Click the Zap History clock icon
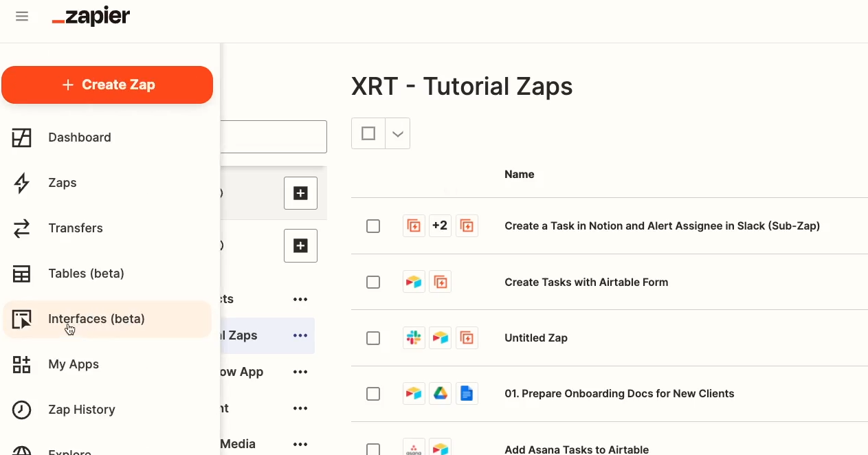The image size is (868, 455). (22, 410)
